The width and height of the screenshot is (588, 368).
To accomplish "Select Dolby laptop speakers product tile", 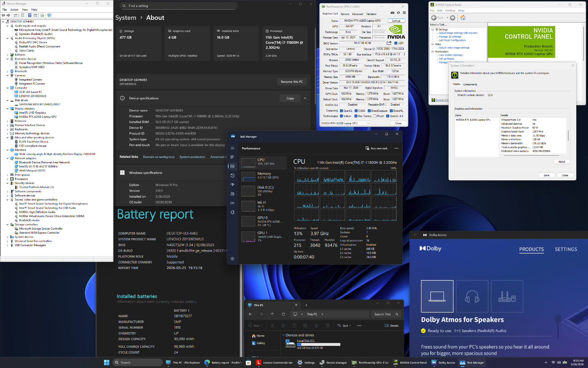I will click(x=437, y=296).
